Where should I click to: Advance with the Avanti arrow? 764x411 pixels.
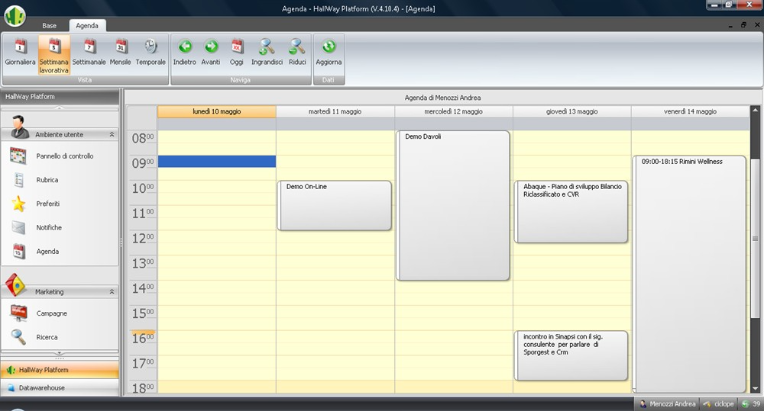tap(211, 53)
